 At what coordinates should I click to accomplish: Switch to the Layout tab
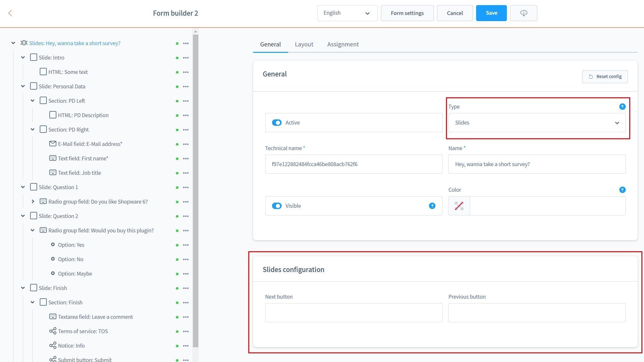(x=304, y=44)
